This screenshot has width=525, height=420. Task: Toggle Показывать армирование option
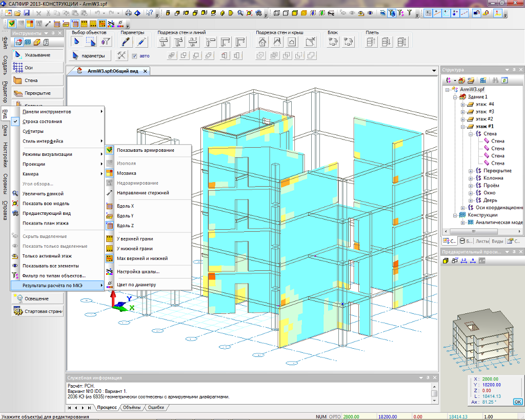pyautogui.click(x=145, y=150)
